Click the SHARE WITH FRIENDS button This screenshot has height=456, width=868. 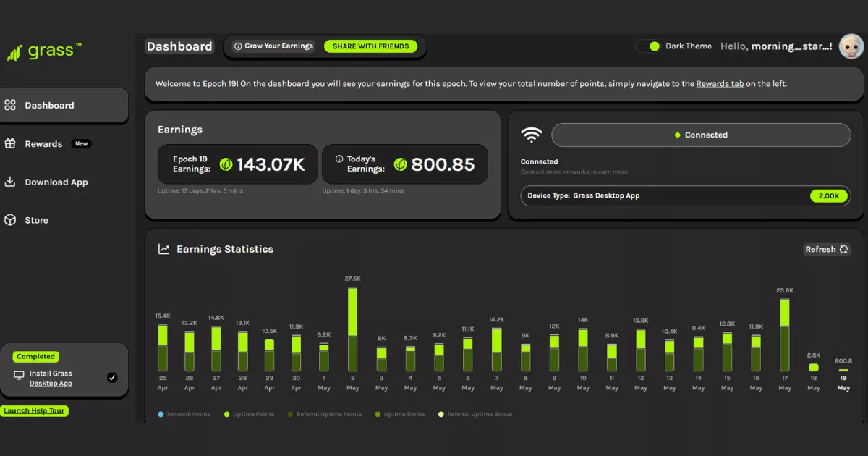pyautogui.click(x=370, y=46)
